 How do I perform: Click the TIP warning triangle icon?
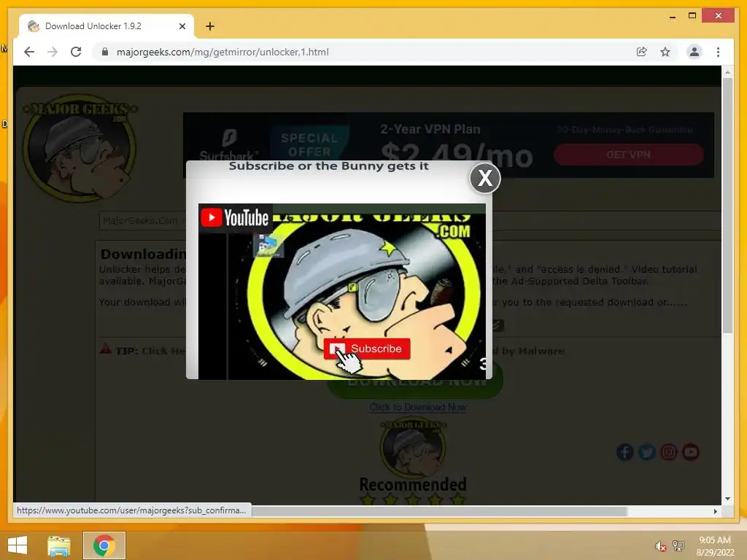[105, 349]
